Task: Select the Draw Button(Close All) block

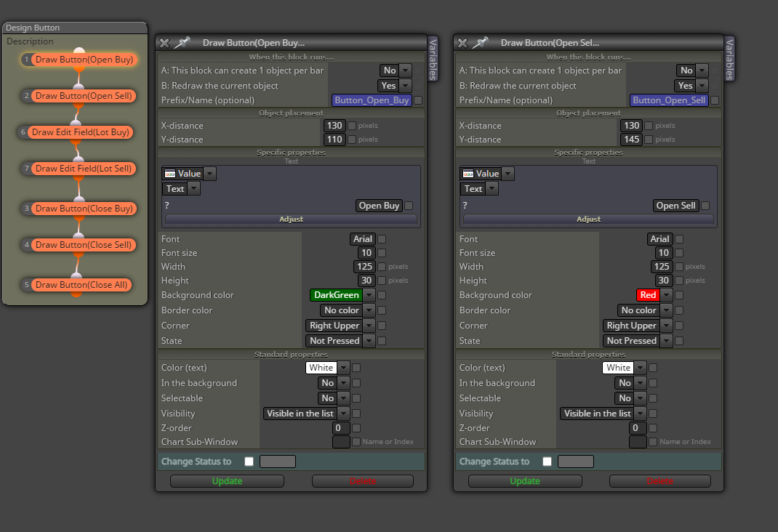Action: [x=81, y=285]
